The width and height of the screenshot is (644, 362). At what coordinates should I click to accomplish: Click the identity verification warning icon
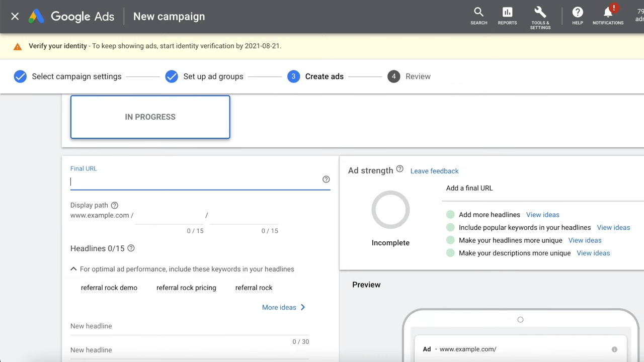(x=18, y=46)
